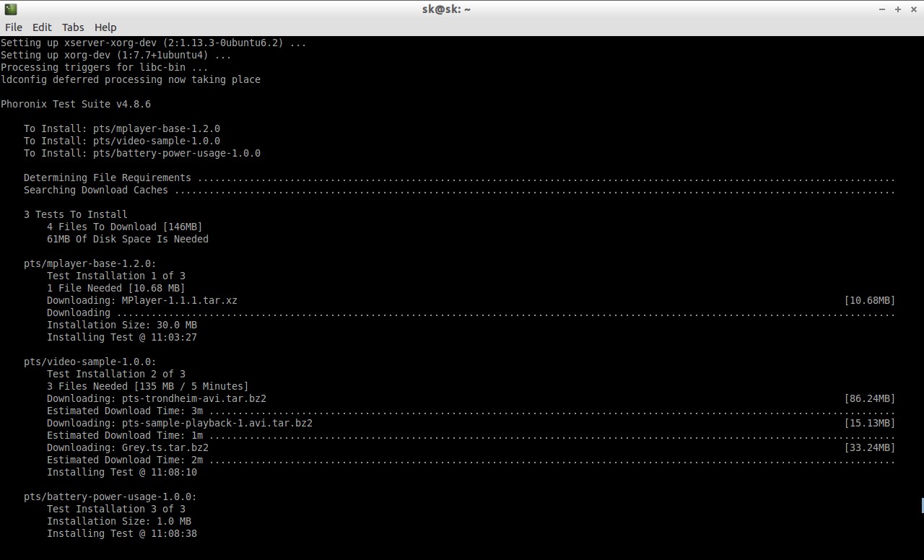Click the '[10.68MB]' size value
Screen dimensions: 924x560
coord(870,300)
